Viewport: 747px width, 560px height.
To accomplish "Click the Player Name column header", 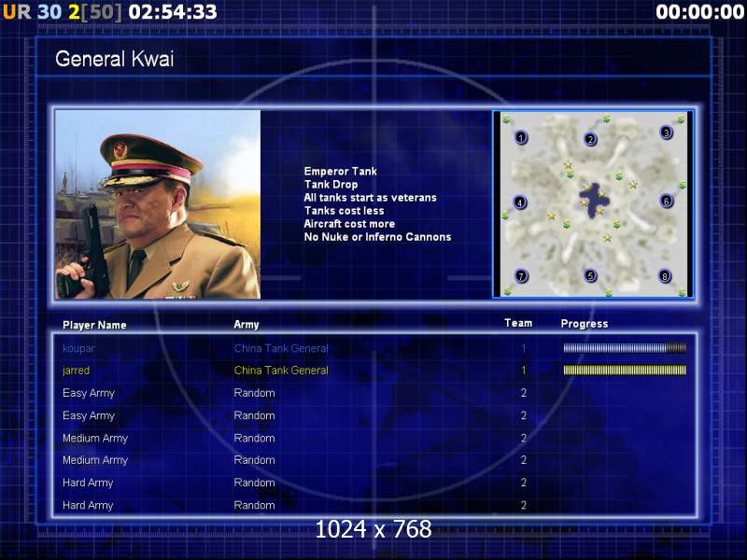I will click(x=94, y=325).
